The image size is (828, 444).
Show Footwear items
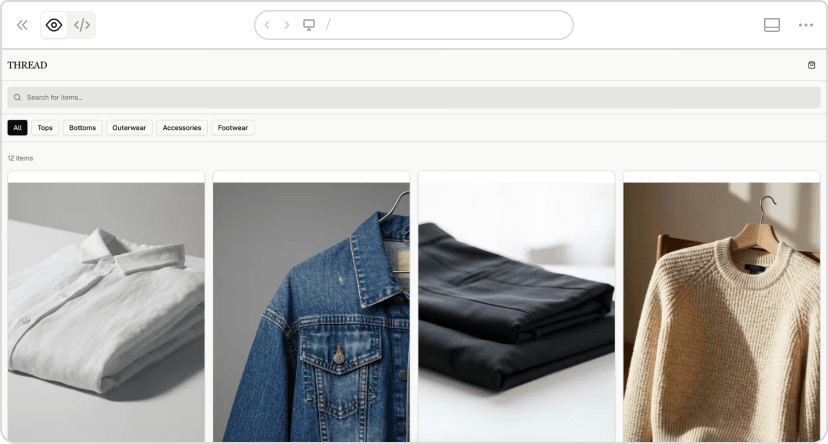[233, 128]
